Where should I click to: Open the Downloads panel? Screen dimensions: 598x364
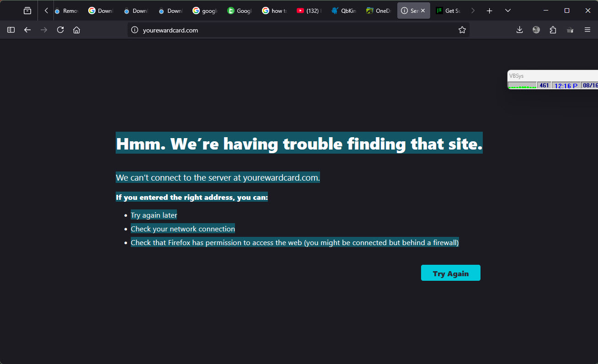tap(519, 30)
